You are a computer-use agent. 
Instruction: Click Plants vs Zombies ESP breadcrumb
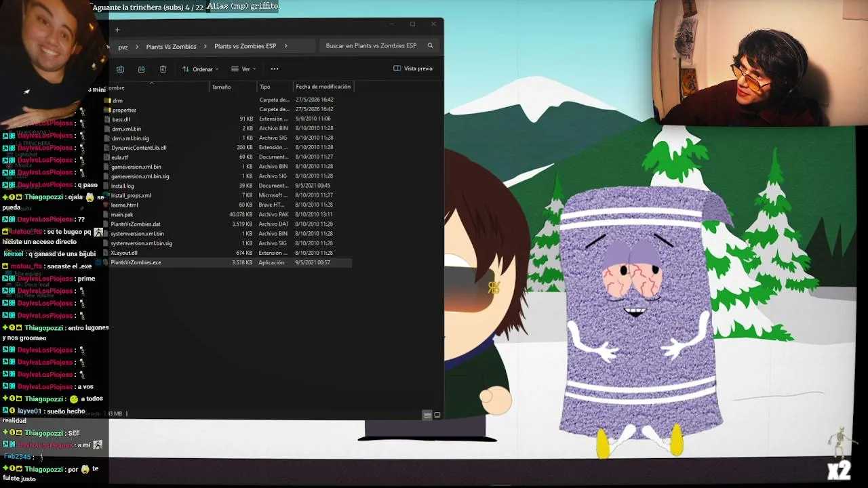pyautogui.click(x=245, y=46)
